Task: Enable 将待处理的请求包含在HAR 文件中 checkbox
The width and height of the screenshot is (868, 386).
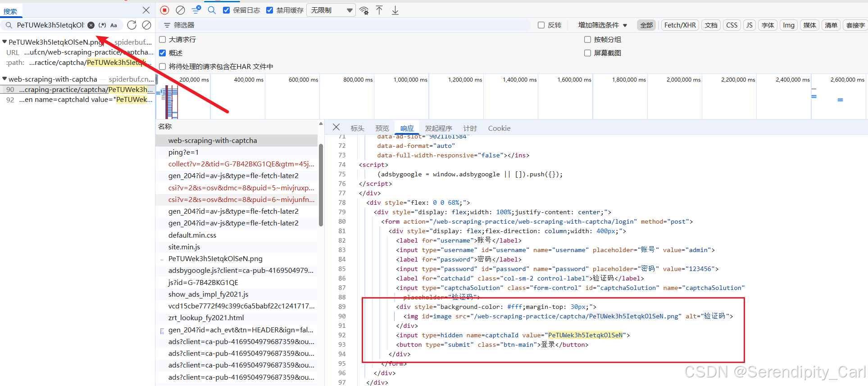Action: click(163, 67)
